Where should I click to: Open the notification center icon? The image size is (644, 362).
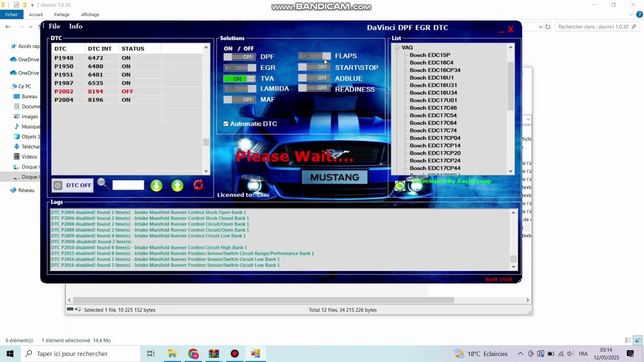coord(630,353)
